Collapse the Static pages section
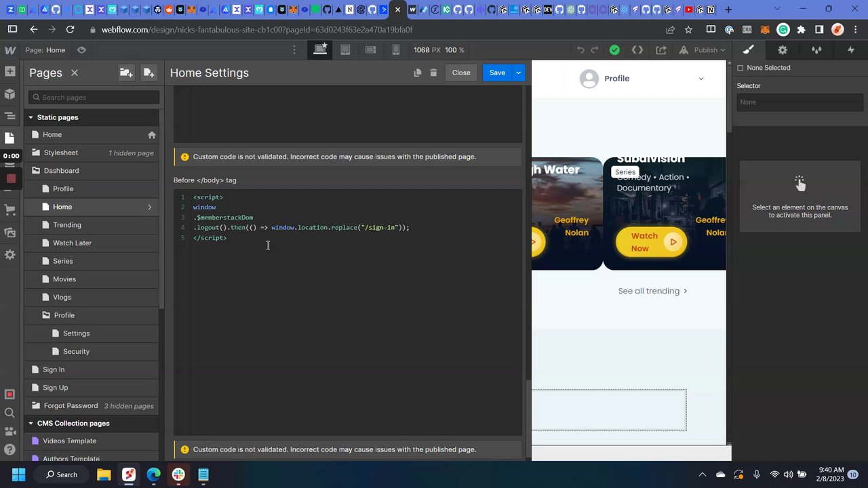 (31, 117)
